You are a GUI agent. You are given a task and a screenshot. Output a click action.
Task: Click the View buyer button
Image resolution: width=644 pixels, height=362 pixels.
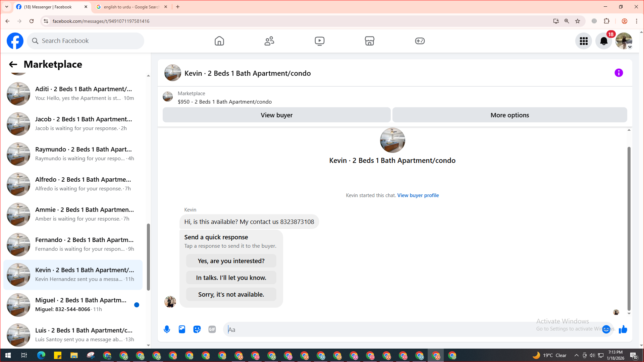pos(276,115)
